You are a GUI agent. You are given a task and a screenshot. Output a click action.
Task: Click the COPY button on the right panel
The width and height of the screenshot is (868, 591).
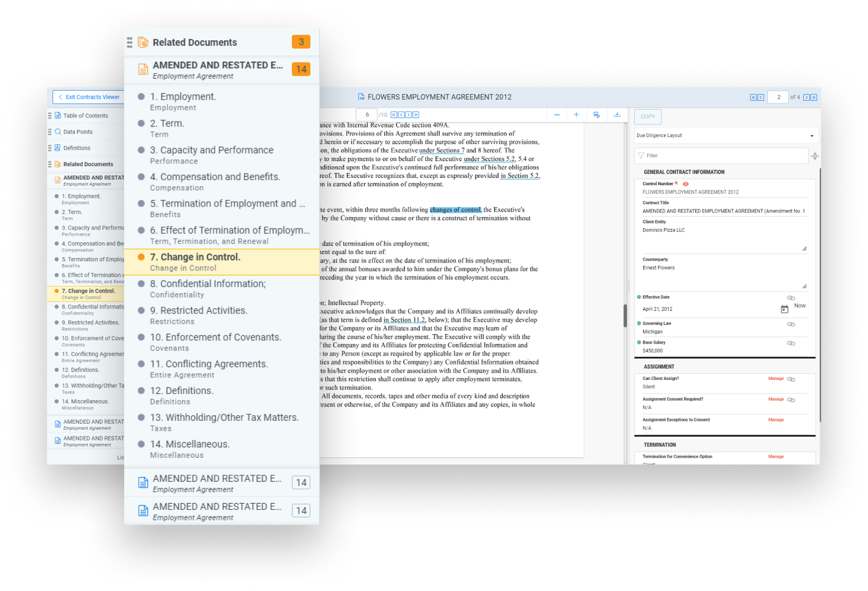(647, 116)
